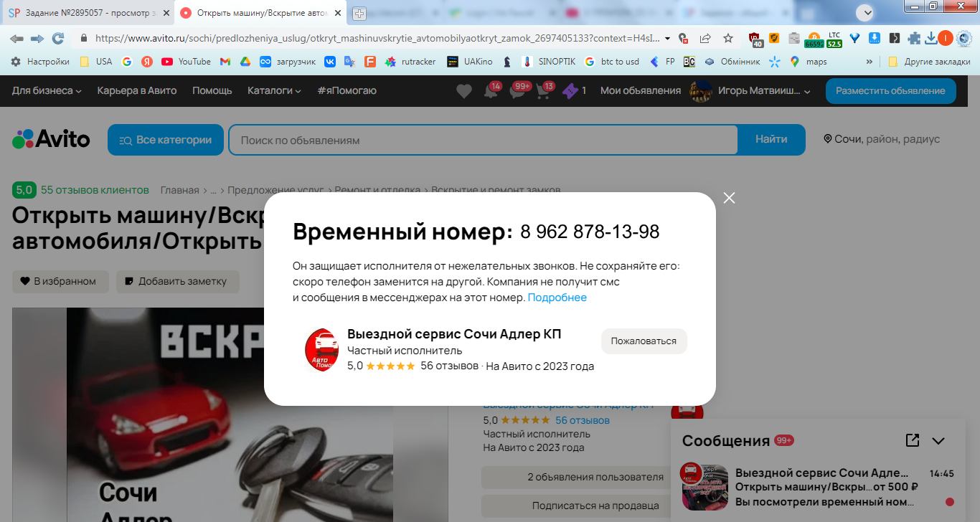The height and width of the screenshot is (522, 980).
Task: Open Avito messages icon with 99+ badge
Action: pyautogui.click(x=519, y=91)
